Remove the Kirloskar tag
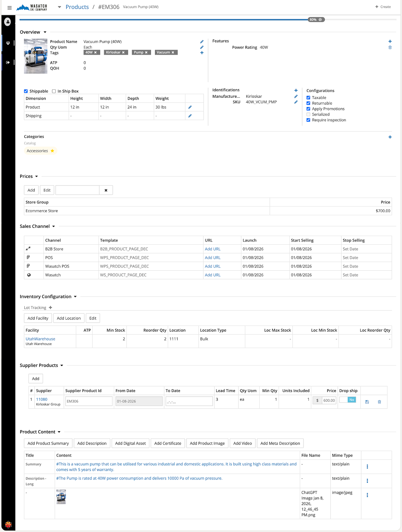402x532 pixels. click(x=123, y=53)
